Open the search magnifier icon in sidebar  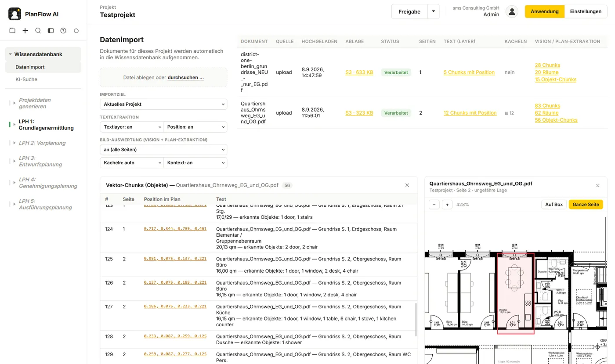click(x=38, y=31)
